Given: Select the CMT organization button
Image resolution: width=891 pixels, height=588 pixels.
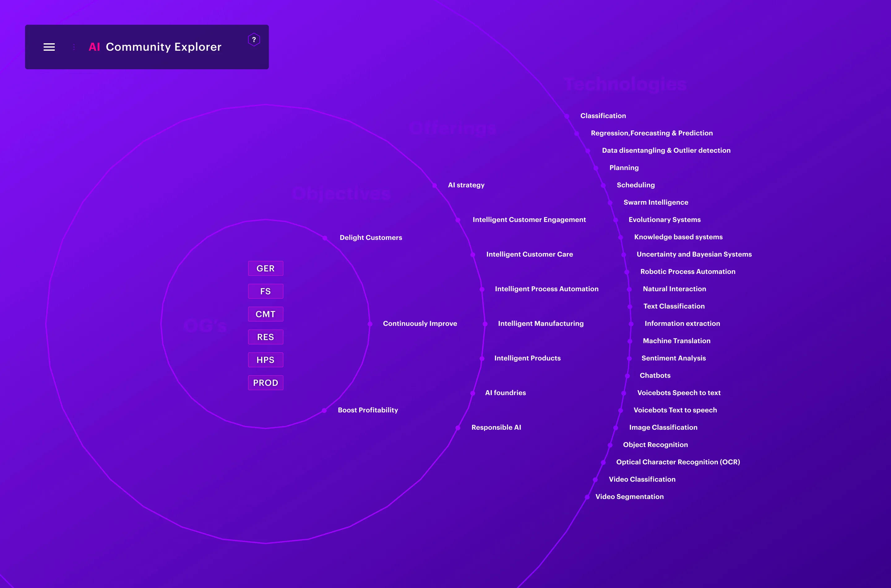Looking at the screenshot, I should tap(266, 314).
